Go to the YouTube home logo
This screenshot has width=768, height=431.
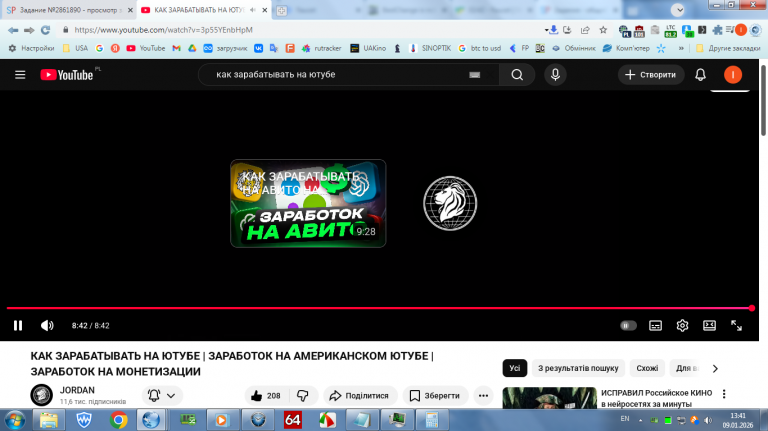(x=67, y=75)
